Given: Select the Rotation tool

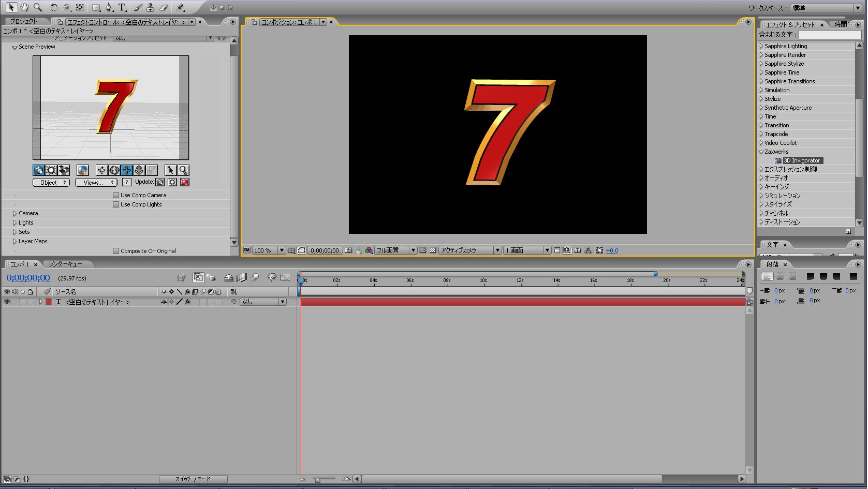Looking at the screenshot, I should click(x=54, y=7).
